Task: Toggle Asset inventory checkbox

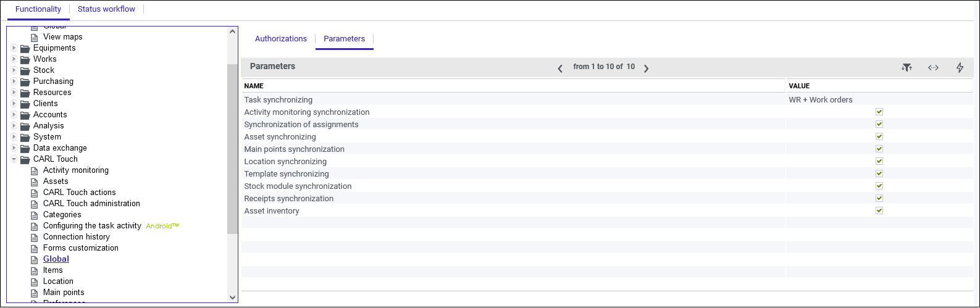Action: (x=879, y=210)
